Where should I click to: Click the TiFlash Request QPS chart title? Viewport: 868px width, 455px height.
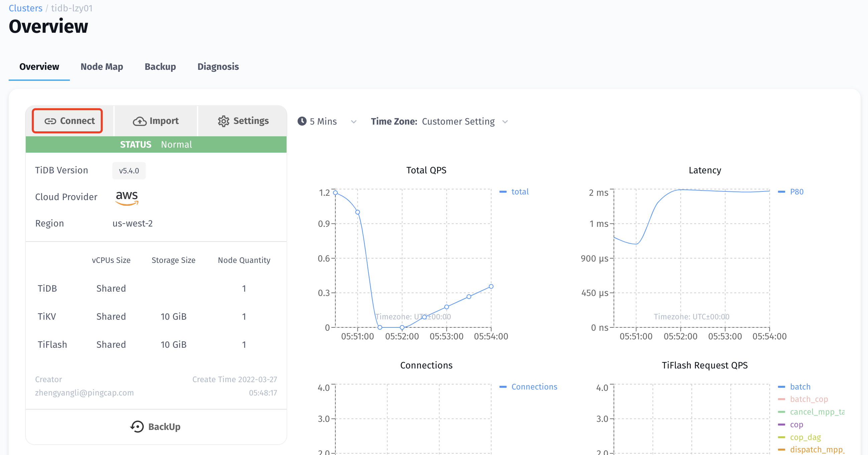point(704,365)
